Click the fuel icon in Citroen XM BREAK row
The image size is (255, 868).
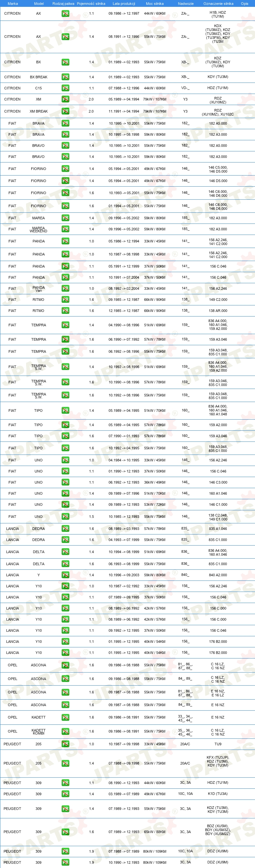65,111
